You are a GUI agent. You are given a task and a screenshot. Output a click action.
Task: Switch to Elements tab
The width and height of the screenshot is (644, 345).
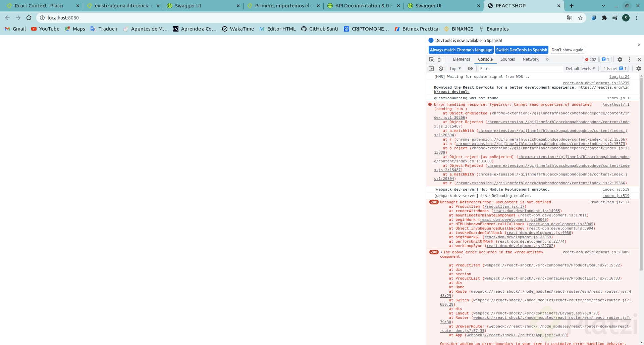461,59
